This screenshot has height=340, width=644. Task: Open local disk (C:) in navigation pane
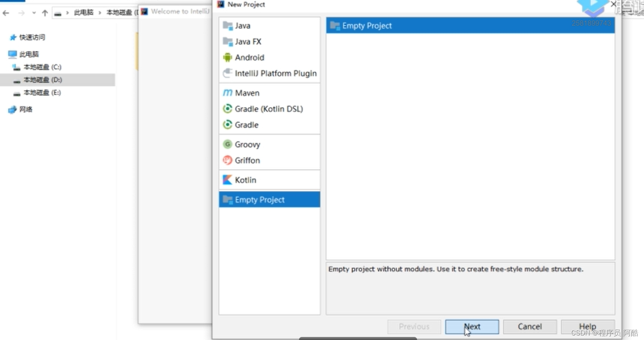point(42,67)
